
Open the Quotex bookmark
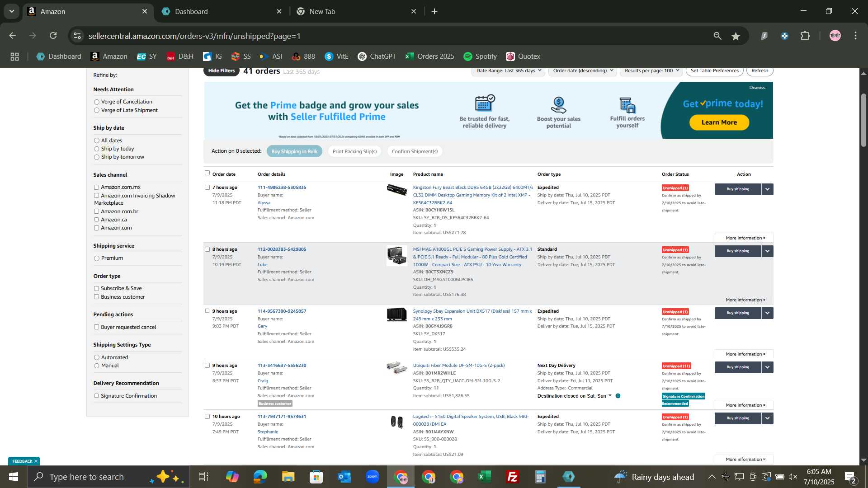click(523, 56)
